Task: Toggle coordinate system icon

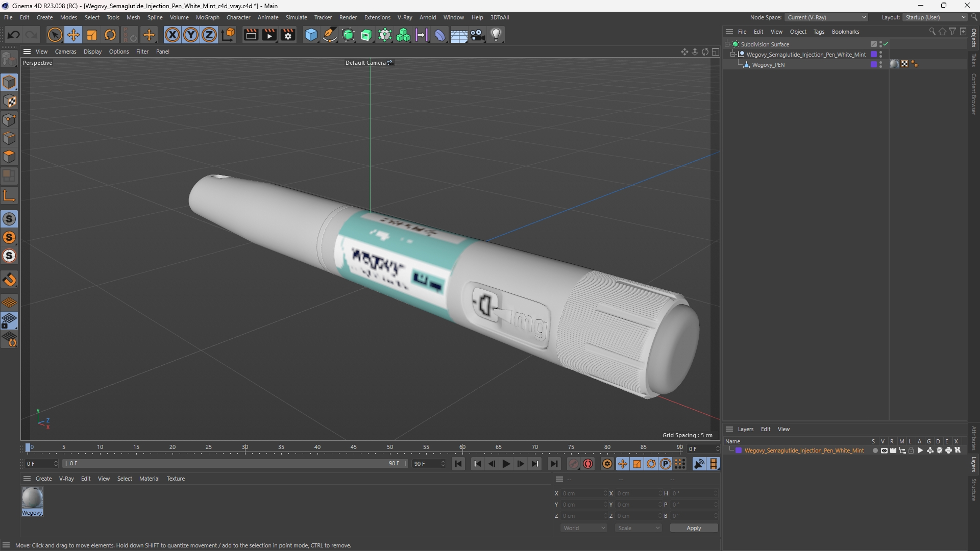Action: pyautogui.click(x=228, y=35)
